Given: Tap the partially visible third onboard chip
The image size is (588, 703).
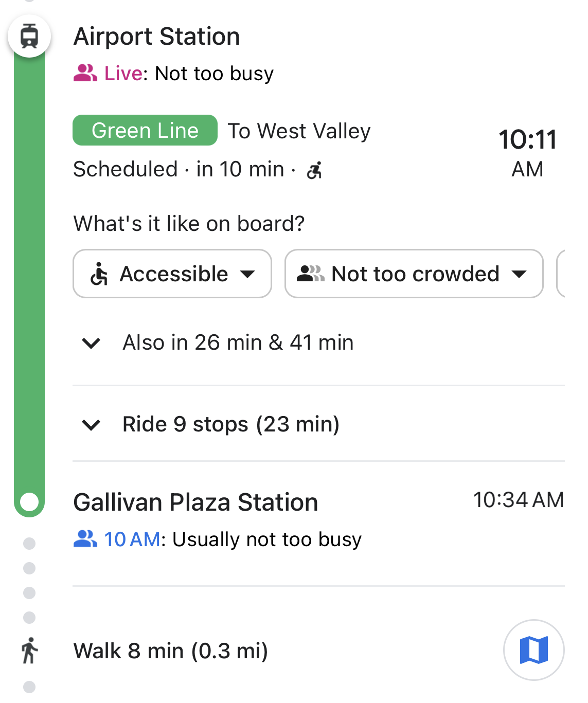Looking at the screenshot, I should tap(561, 274).
